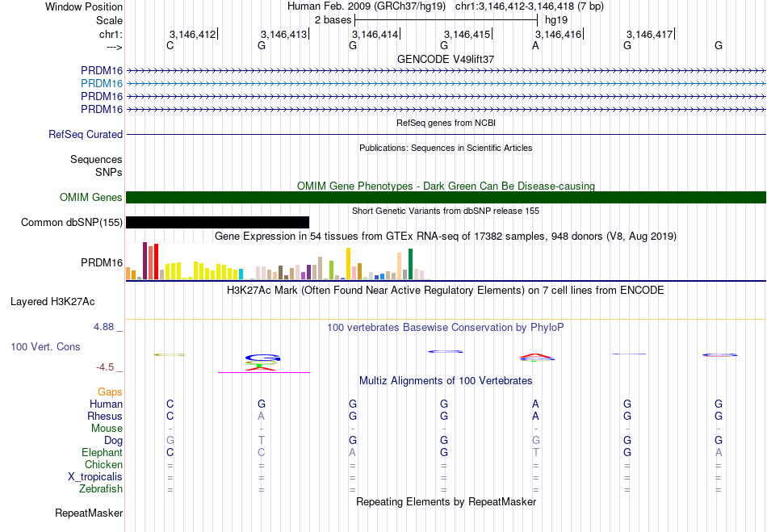Click the bright red GTEx expression bar
767x532 pixels.
tap(156, 262)
